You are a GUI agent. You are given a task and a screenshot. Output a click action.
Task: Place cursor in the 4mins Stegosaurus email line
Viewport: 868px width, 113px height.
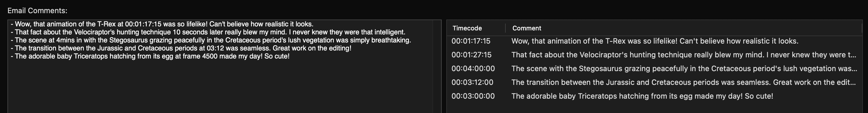pos(211,40)
